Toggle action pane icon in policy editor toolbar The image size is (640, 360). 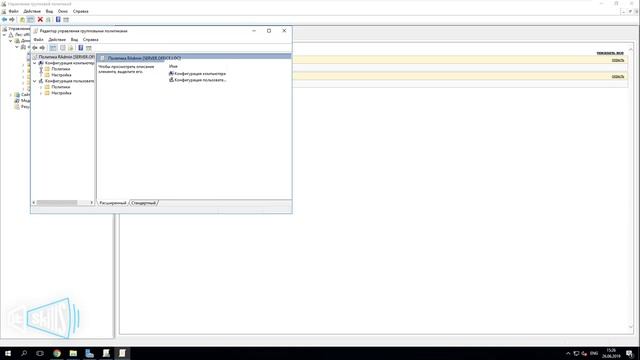point(89,48)
